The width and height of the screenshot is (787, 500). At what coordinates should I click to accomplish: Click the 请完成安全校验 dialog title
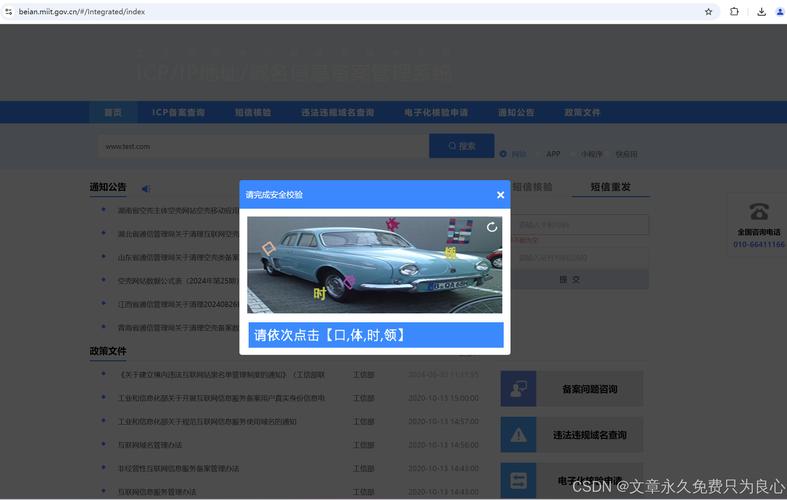274,195
